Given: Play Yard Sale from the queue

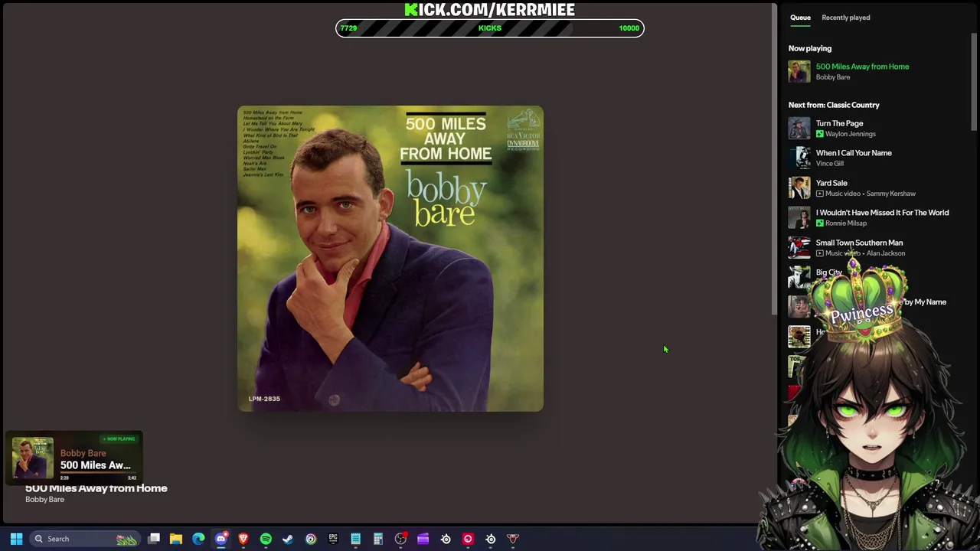Looking at the screenshot, I should pos(831,183).
